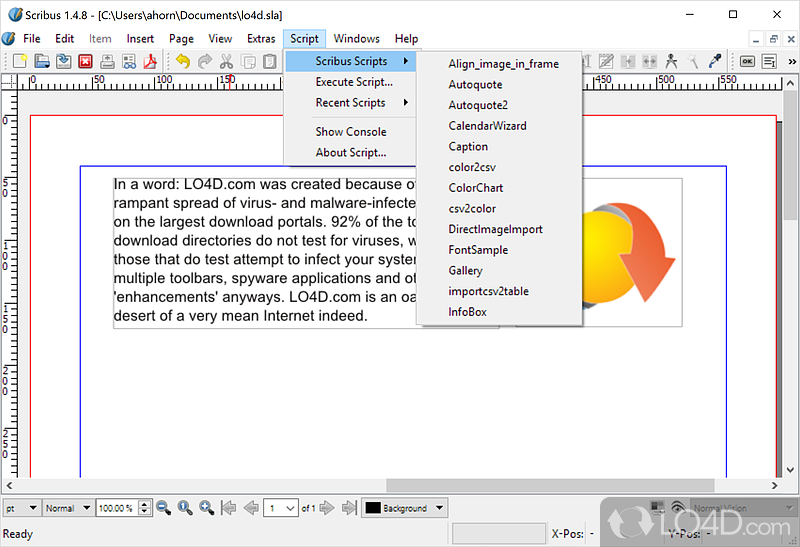Image resolution: width=800 pixels, height=547 pixels.
Task: Click the zoom percentage field
Action: 116,508
